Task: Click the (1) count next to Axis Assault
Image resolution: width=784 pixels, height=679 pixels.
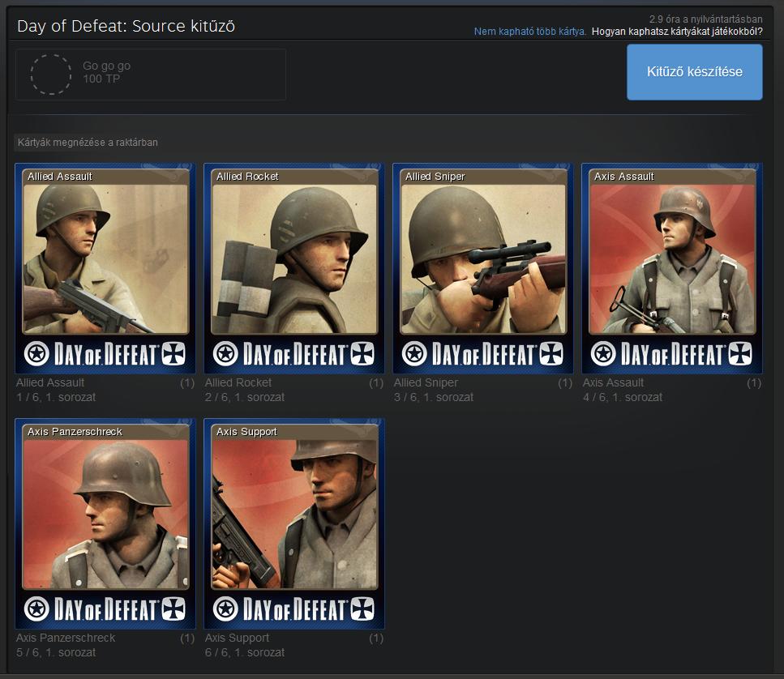Action: click(754, 383)
